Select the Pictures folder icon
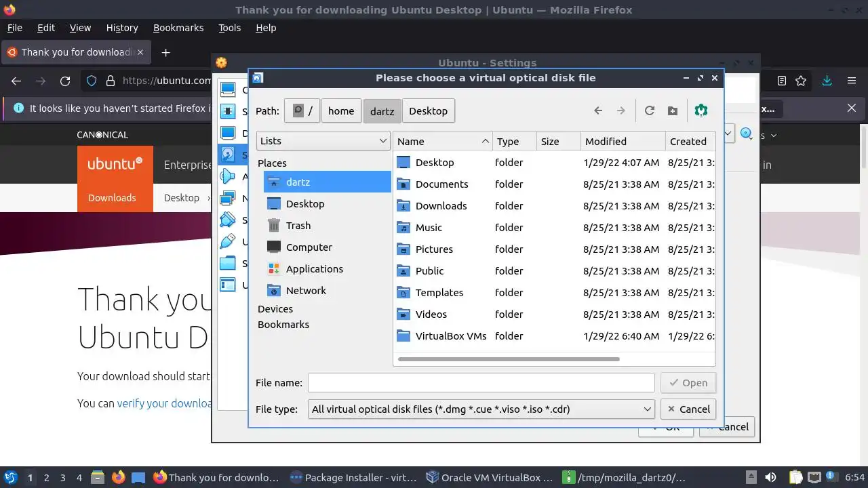This screenshot has height=488, width=868. coord(403,249)
